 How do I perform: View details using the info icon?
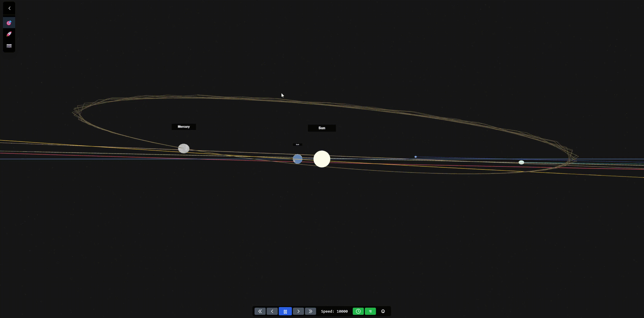[x=383, y=311]
